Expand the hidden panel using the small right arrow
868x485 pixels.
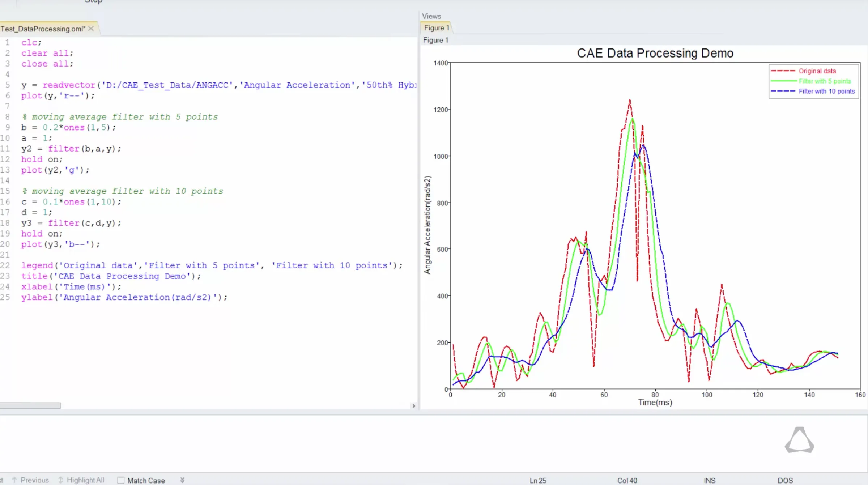(x=413, y=406)
